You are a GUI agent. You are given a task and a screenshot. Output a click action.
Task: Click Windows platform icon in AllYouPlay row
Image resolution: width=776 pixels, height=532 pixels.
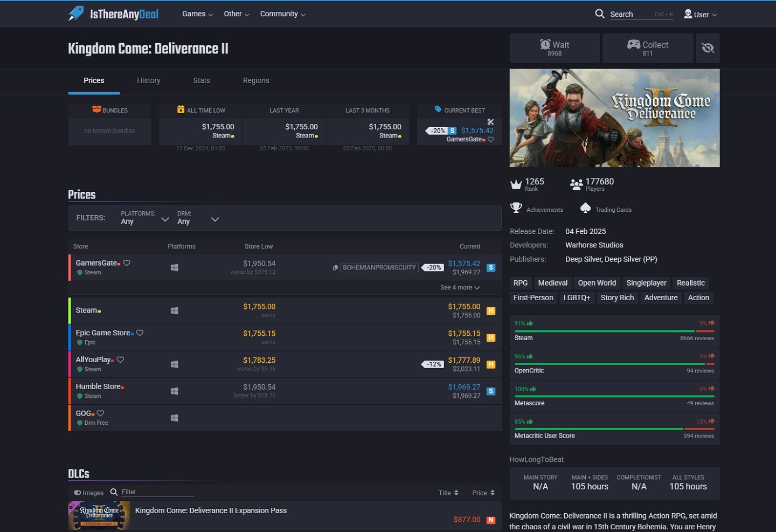point(174,364)
